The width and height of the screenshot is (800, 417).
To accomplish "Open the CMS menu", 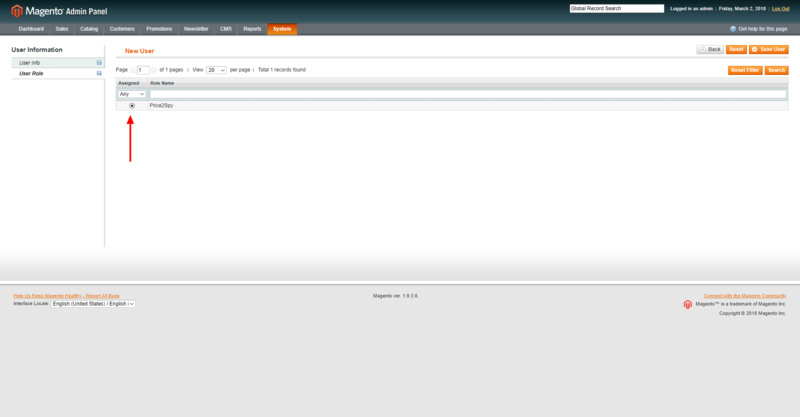I will pyautogui.click(x=226, y=29).
